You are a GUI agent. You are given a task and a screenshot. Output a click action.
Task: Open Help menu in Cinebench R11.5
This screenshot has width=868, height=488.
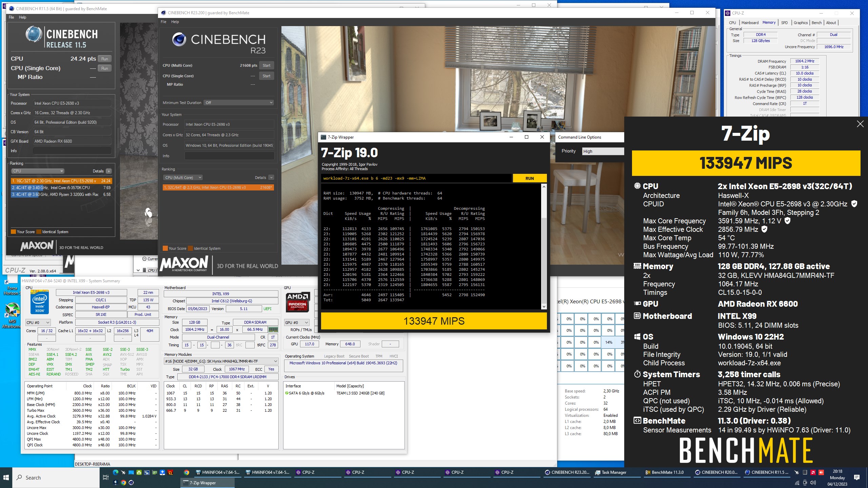(22, 17)
